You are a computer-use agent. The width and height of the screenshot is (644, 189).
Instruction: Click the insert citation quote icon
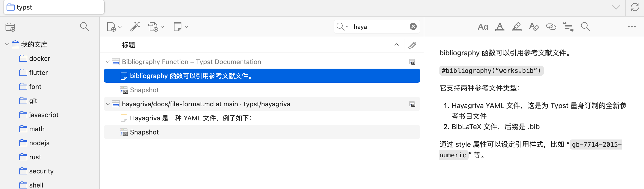point(568,27)
